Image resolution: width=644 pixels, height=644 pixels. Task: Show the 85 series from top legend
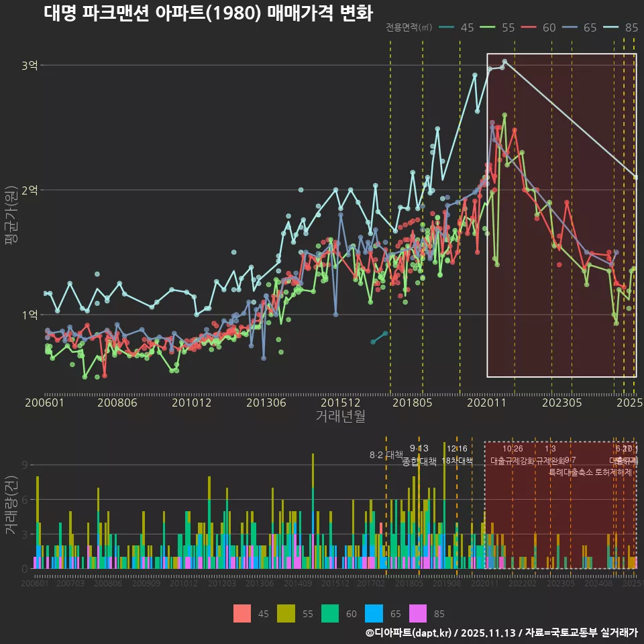[x=621, y=28]
